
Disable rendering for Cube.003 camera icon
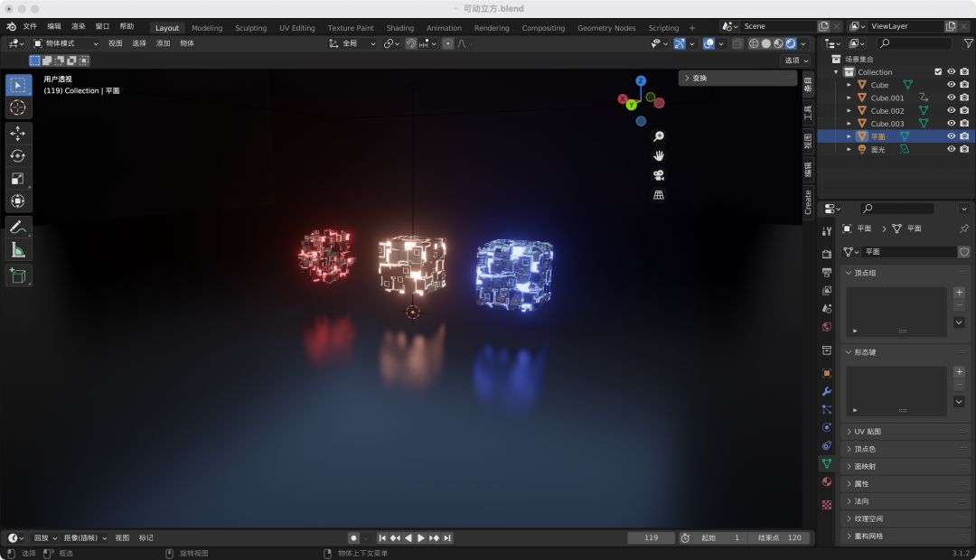(x=964, y=124)
